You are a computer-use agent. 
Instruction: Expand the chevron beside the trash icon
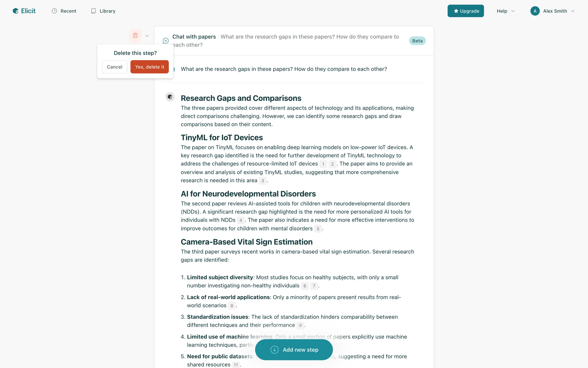point(147,36)
